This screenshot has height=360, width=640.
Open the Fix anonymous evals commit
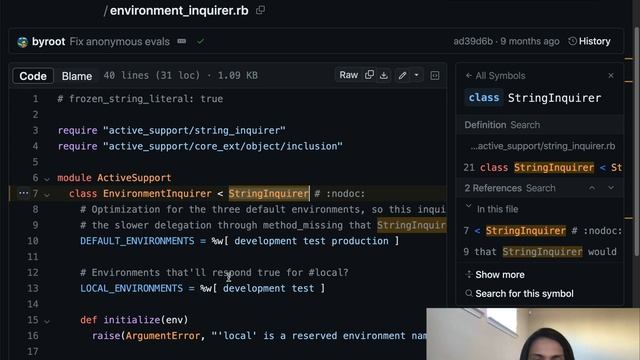[120, 42]
